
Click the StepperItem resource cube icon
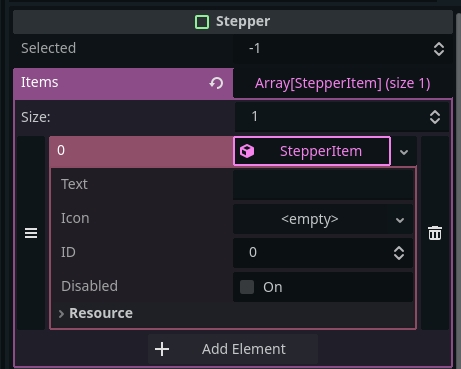tap(247, 151)
